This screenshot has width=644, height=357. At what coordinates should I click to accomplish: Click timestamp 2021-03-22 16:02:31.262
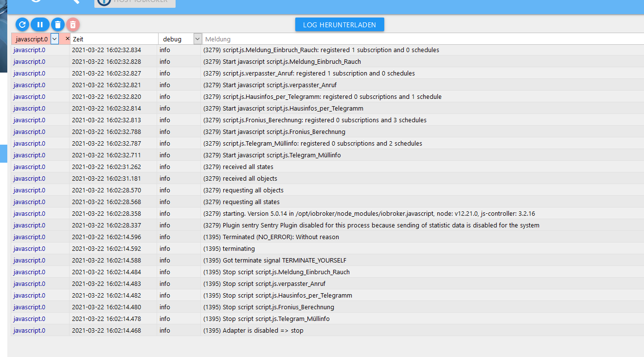107,167
